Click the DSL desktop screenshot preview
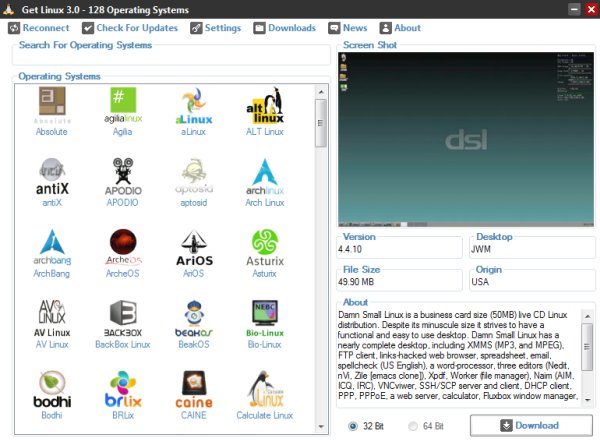The image size is (600, 440). [x=466, y=140]
